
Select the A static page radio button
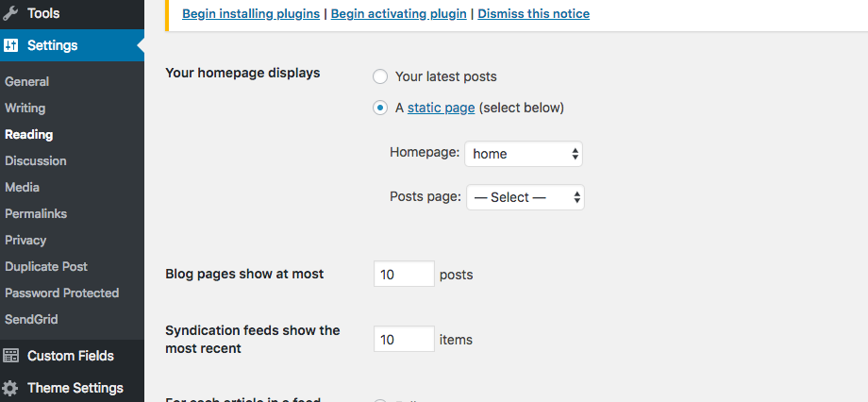point(379,108)
